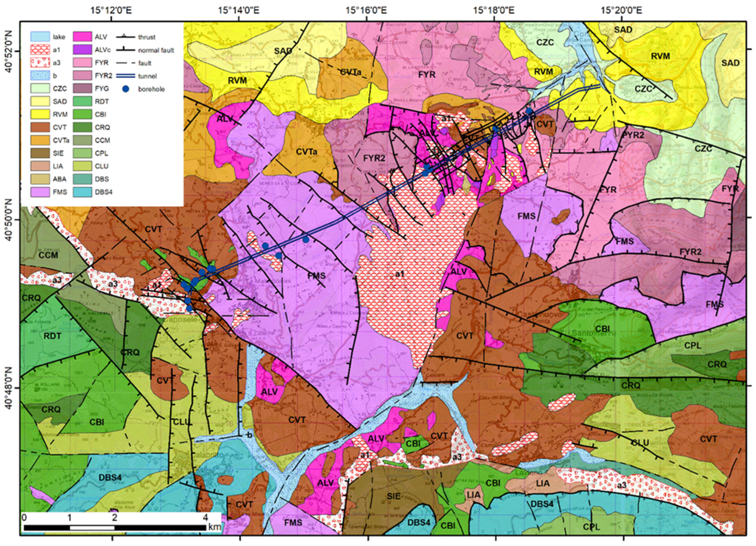Choose the SIE legend swatch
756x546 pixels.
(40, 153)
